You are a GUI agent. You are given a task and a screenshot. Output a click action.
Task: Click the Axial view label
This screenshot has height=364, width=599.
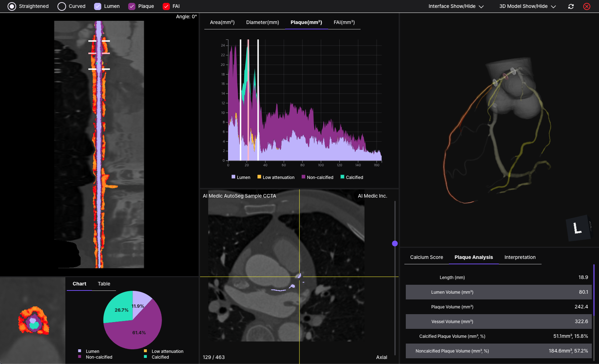click(x=382, y=357)
